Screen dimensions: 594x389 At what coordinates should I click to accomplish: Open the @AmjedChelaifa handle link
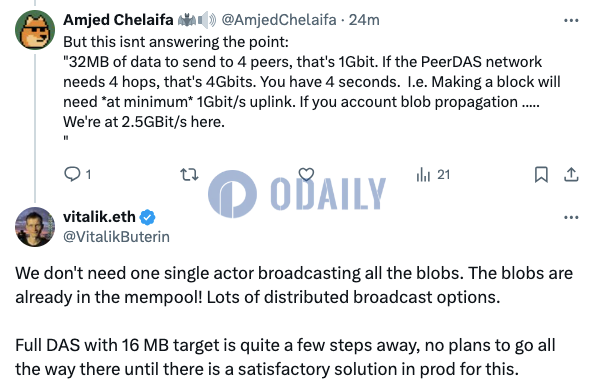coord(278,20)
